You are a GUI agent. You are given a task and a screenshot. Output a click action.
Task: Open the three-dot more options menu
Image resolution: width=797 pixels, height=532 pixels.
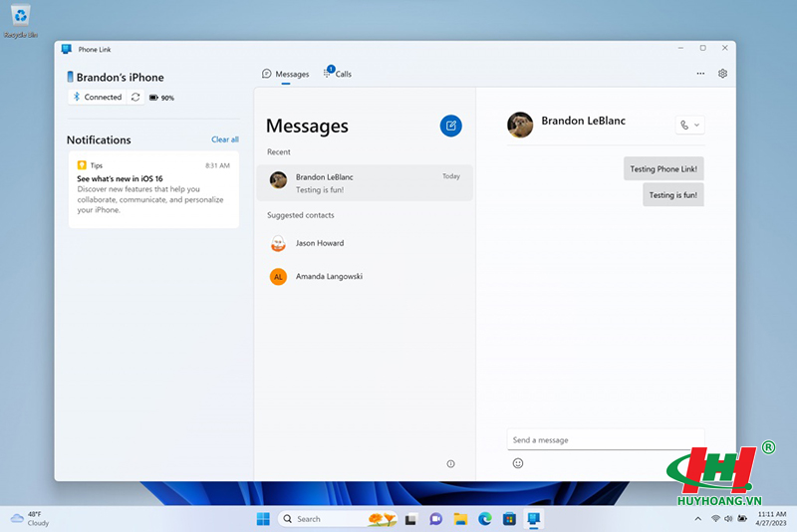click(700, 74)
